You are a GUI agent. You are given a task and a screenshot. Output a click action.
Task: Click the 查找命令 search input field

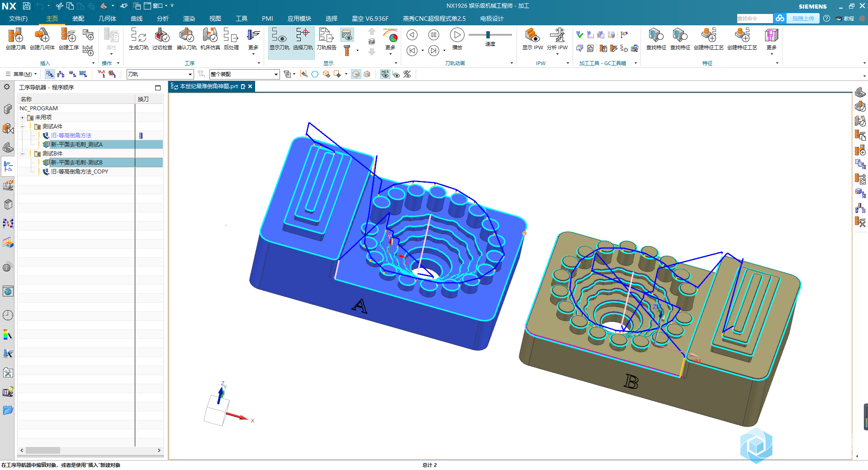[x=754, y=19]
